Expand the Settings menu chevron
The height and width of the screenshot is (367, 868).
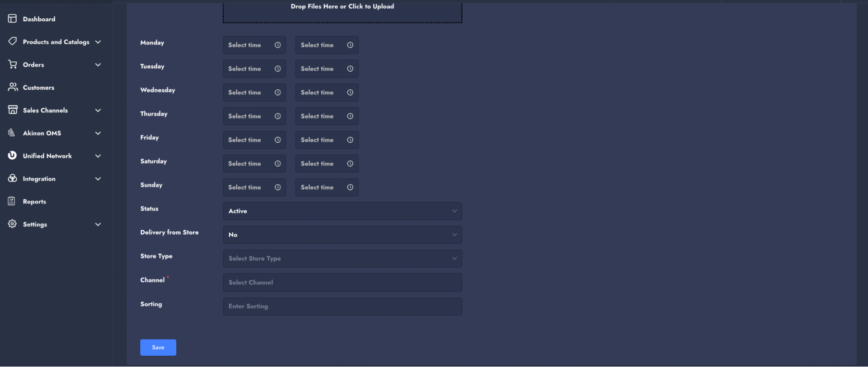click(x=98, y=224)
